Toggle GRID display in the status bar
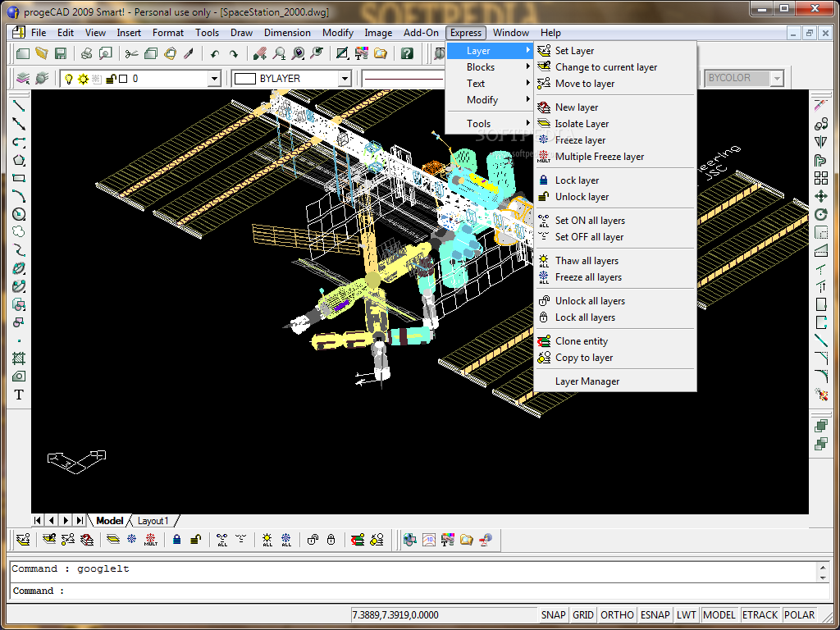840x630 pixels. coord(583,615)
